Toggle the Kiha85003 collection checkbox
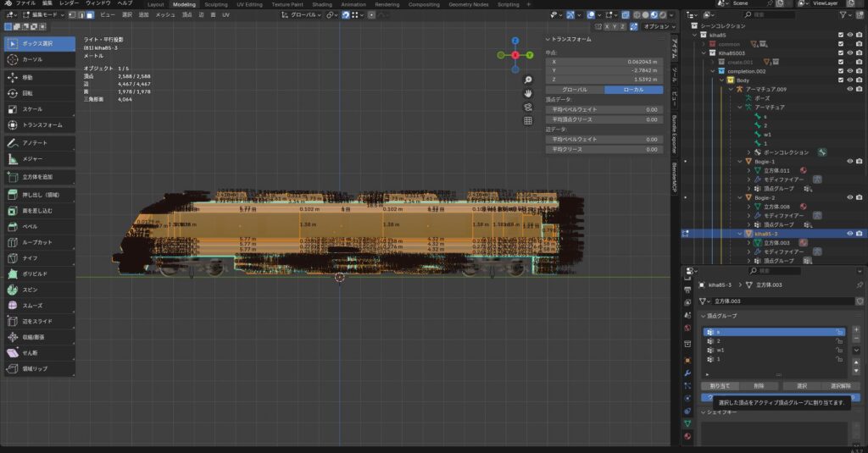This screenshot has height=453, width=868. [840, 52]
